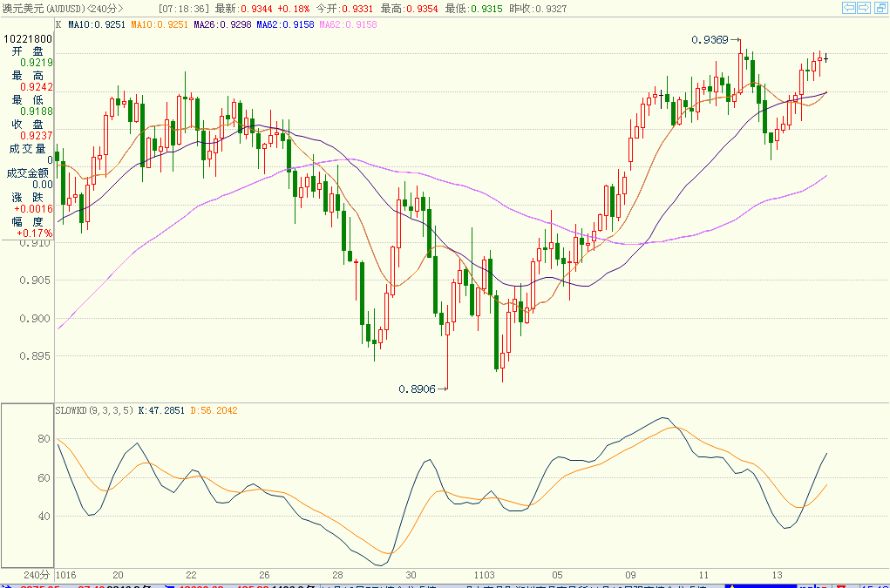Click the +0.18% change in header
Image resolution: width=890 pixels, height=588 pixels.
tap(294, 9)
